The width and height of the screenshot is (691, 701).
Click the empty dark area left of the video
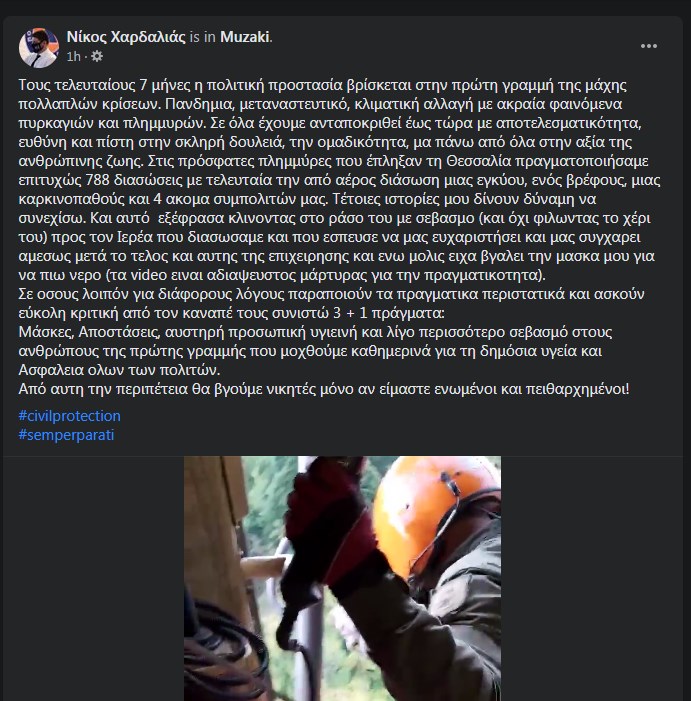(93, 579)
